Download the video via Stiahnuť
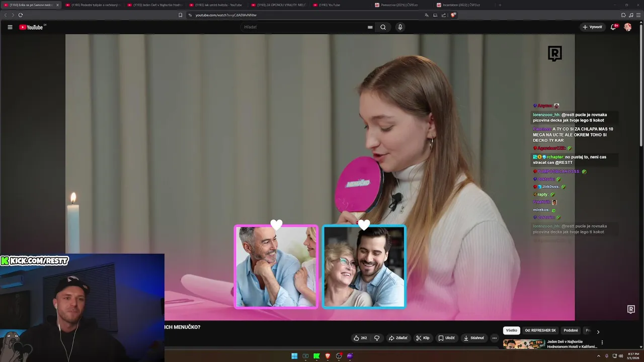The width and height of the screenshot is (644, 362). click(473, 338)
